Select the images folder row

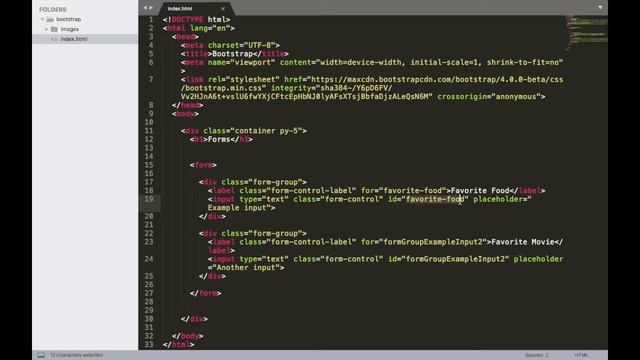pos(85,29)
